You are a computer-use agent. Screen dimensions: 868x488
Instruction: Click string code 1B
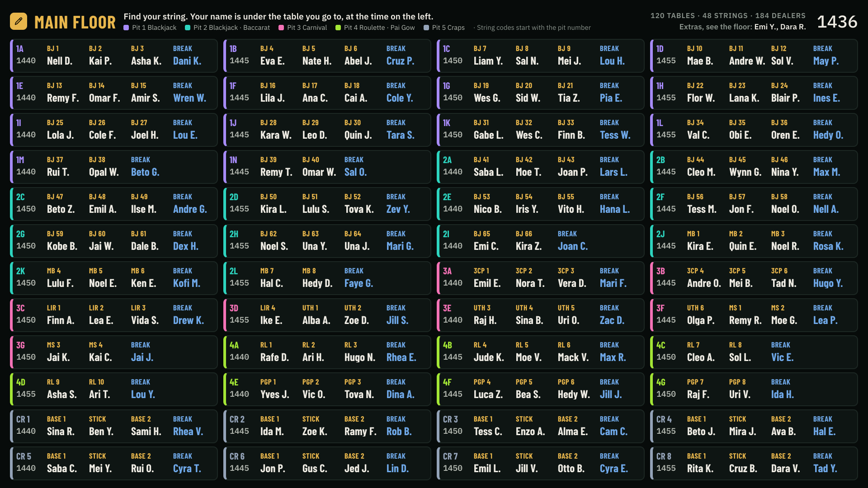[233, 49]
